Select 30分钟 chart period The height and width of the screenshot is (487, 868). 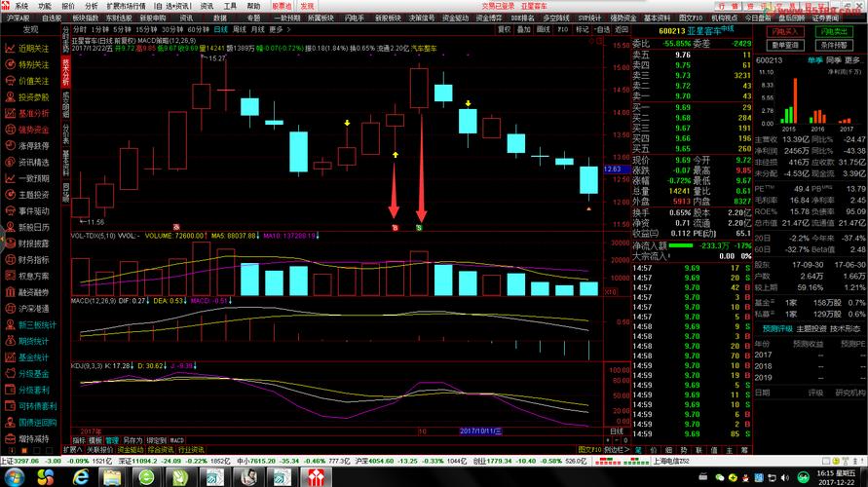172,29
